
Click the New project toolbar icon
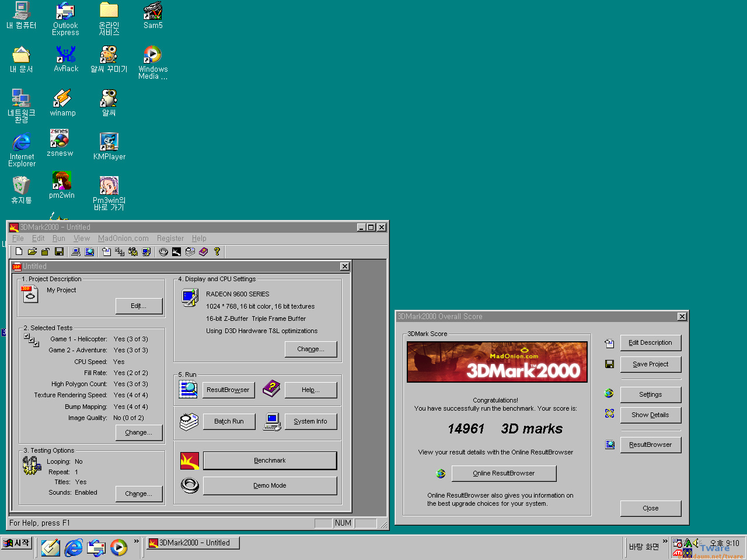[19, 251]
